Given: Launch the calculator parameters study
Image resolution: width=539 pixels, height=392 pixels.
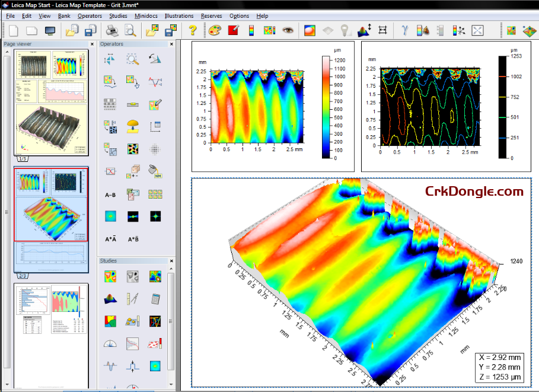Looking at the screenshot, I should click(x=155, y=299).
